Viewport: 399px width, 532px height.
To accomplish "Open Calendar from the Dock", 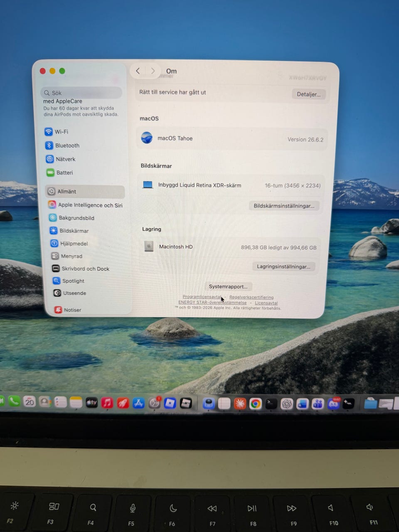I will [x=30, y=401].
